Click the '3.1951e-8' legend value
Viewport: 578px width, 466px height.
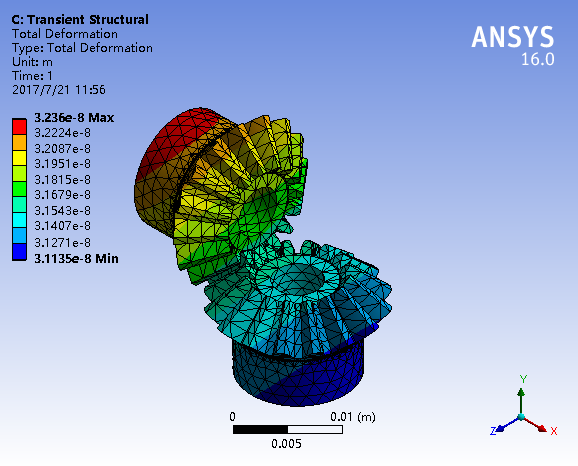pyautogui.click(x=62, y=163)
